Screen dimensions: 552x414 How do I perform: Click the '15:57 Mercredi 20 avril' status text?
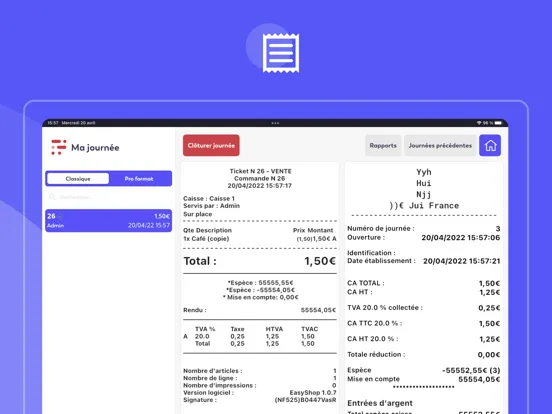[71, 123]
